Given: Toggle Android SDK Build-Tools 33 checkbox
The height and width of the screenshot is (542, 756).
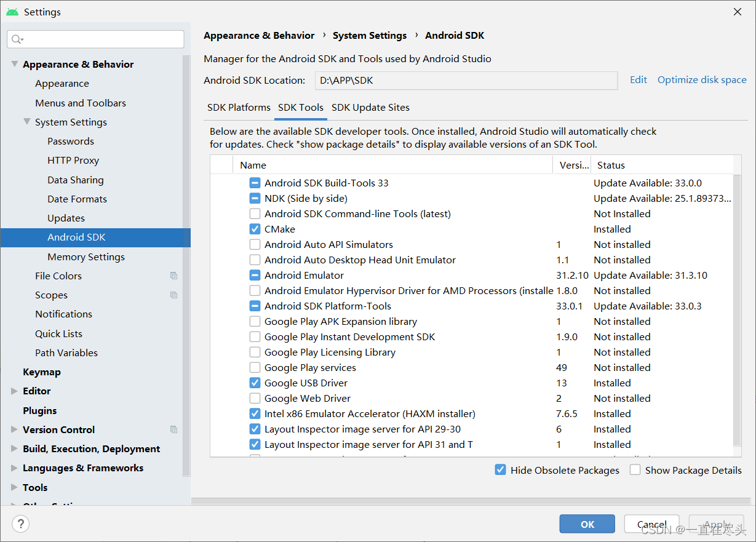Looking at the screenshot, I should 255,183.
